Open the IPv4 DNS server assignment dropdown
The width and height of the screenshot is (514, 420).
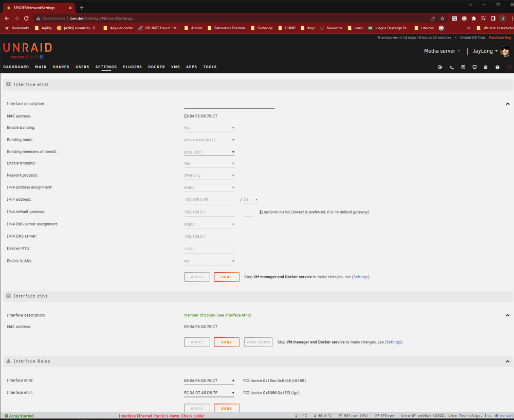tap(209, 224)
